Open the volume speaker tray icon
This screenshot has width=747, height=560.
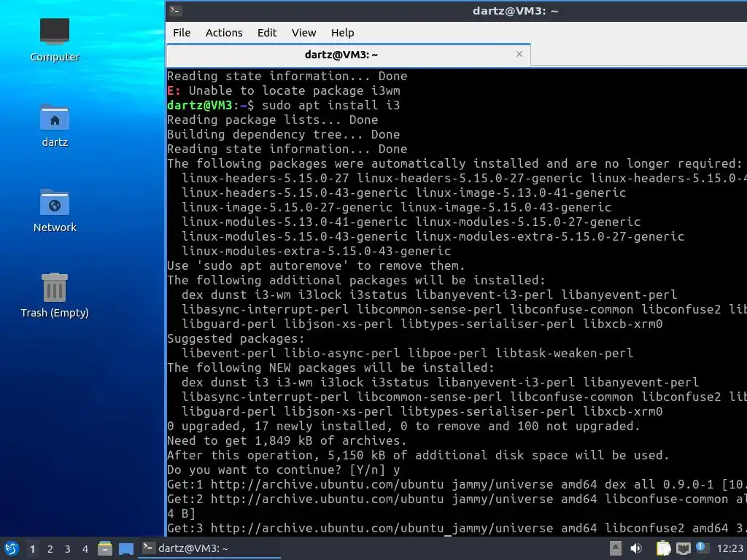click(x=636, y=548)
